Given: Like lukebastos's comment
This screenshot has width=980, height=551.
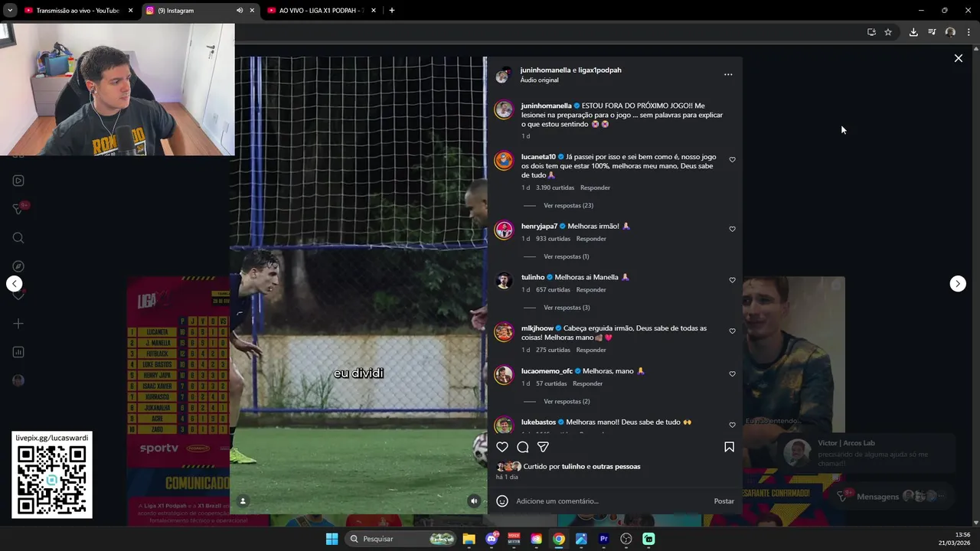Looking at the screenshot, I should (732, 425).
